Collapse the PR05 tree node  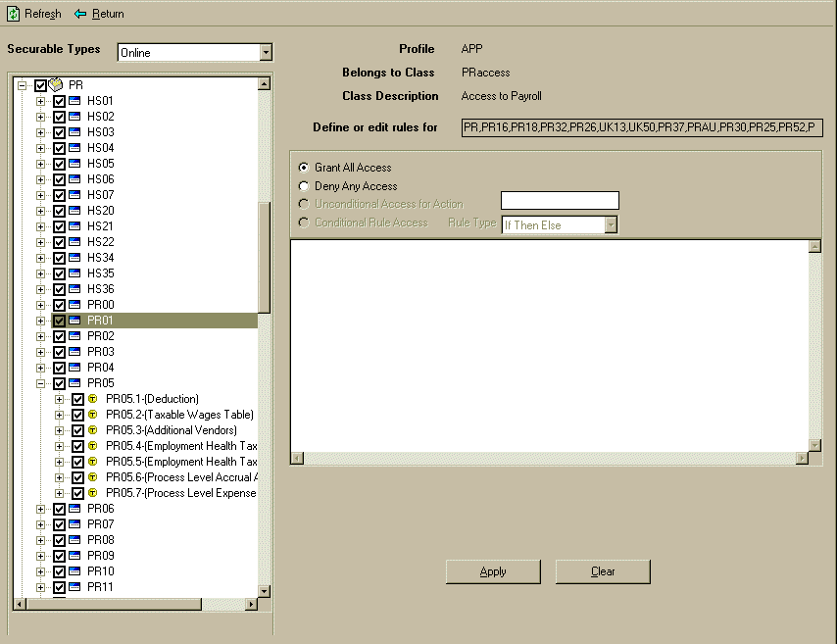click(40, 383)
